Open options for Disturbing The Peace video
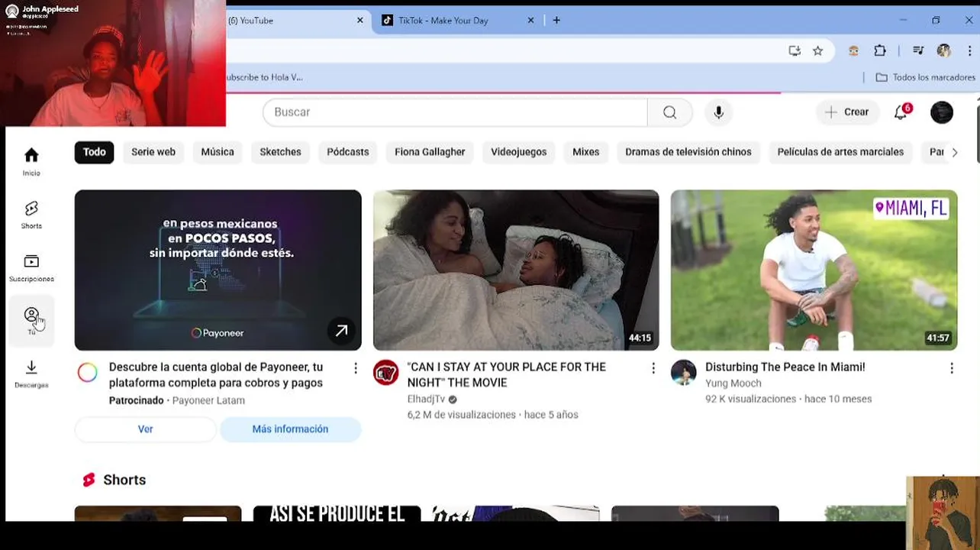Viewport: 980px width, 550px height. 952,368
